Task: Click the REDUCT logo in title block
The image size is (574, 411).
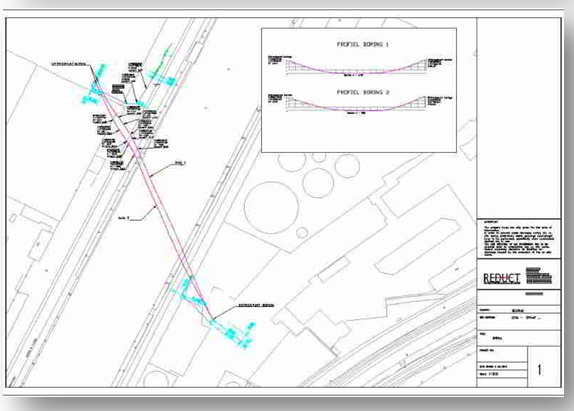Action: 501,278
